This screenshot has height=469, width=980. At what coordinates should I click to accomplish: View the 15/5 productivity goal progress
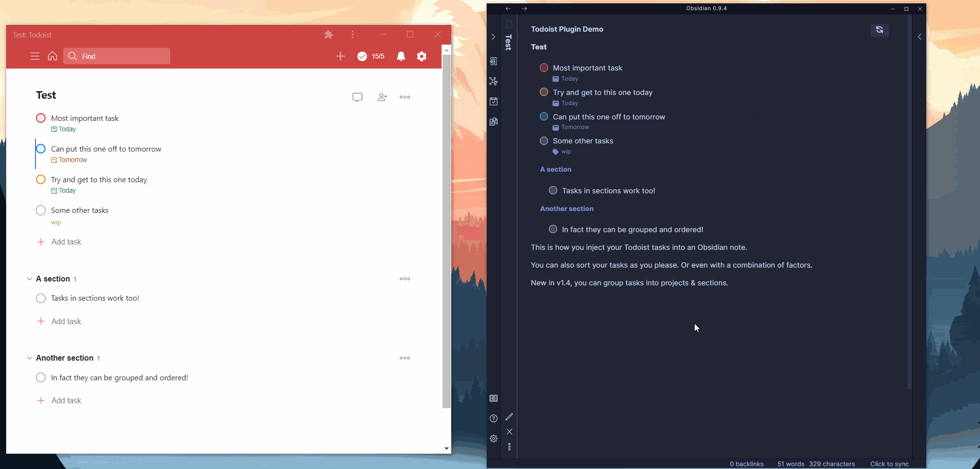(372, 56)
